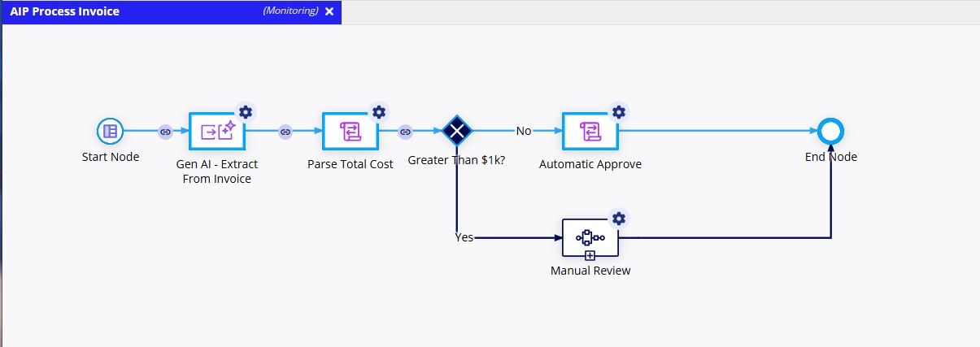
Task: Open the Gen AI Extract From Invoice node
Action: [217, 131]
